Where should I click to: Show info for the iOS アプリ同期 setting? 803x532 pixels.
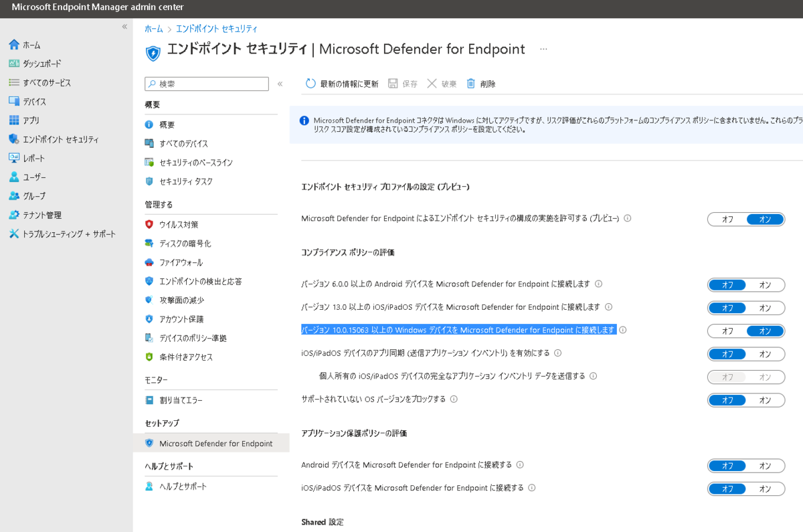pyautogui.click(x=557, y=353)
